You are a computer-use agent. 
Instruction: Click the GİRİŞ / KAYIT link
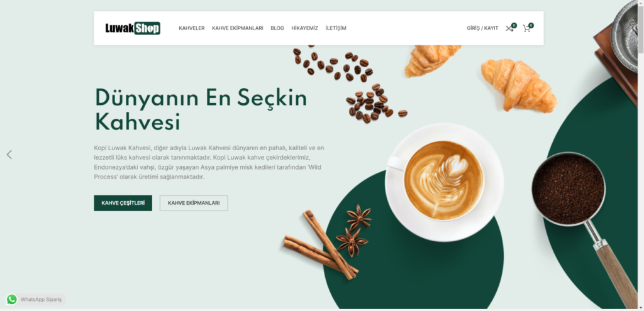482,28
